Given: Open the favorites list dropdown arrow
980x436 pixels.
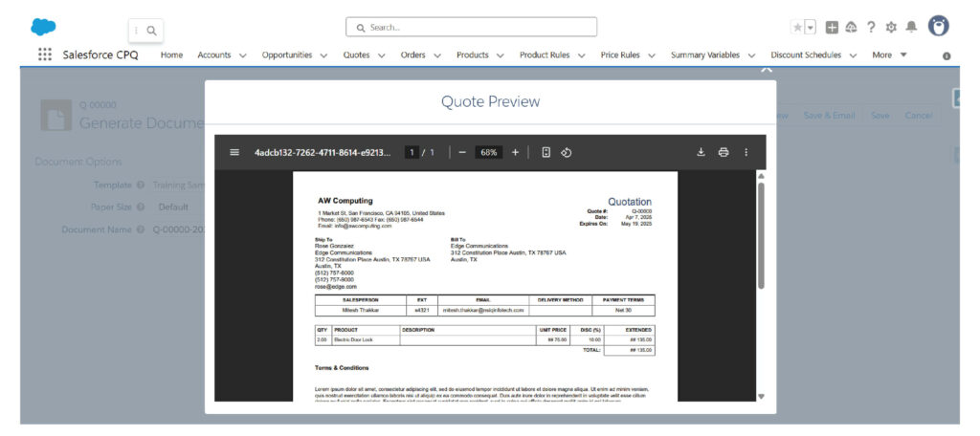Looking at the screenshot, I should click(x=810, y=28).
